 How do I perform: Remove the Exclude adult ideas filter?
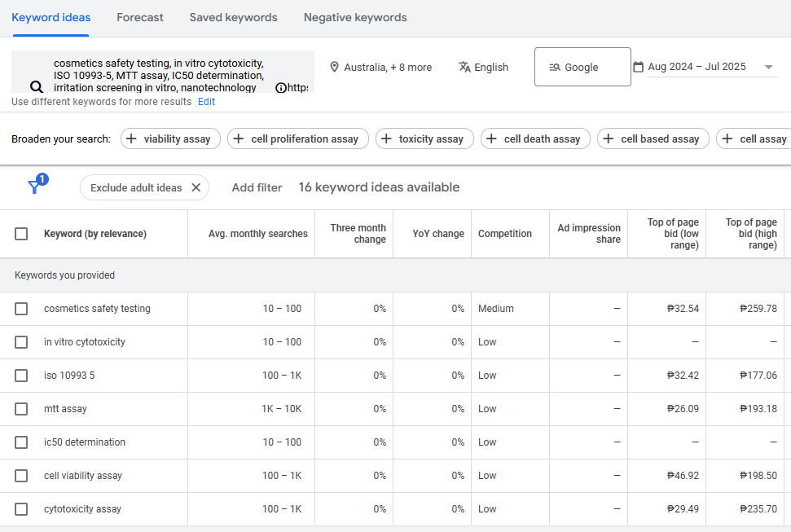[x=196, y=187]
